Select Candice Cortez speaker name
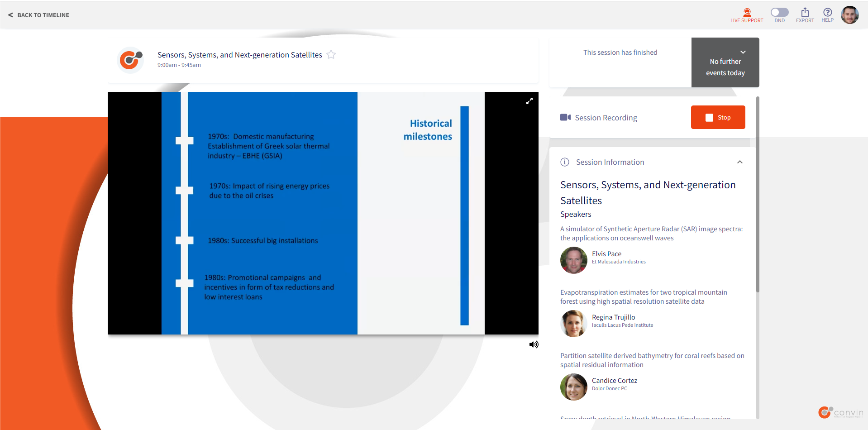 (614, 381)
